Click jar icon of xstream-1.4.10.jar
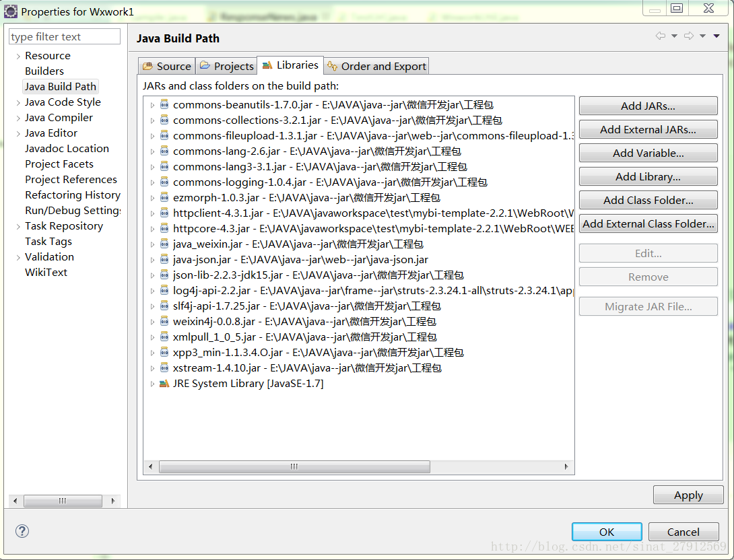This screenshot has width=734, height=560. (x=164, y=367)
